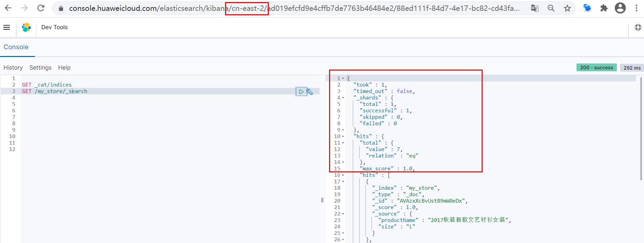The image size is (644, 243).
Task: Open the browser profile avatar
Action: (620, 8)
